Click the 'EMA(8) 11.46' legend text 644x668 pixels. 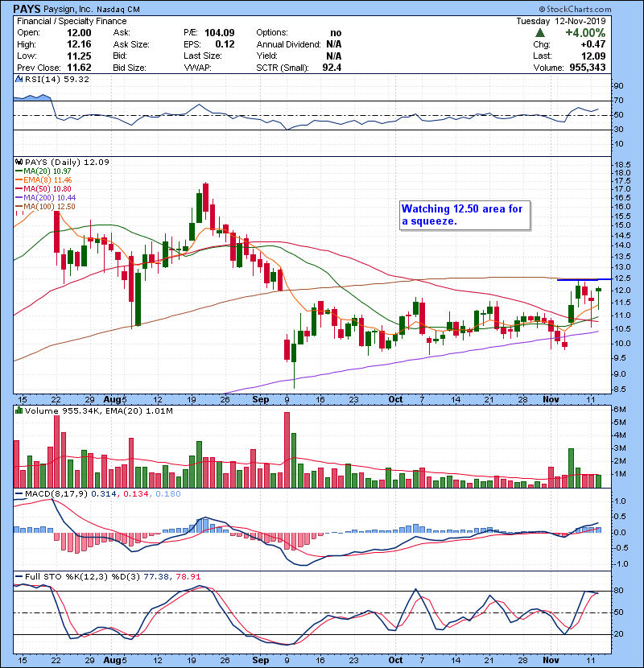(x=47, y=180)
